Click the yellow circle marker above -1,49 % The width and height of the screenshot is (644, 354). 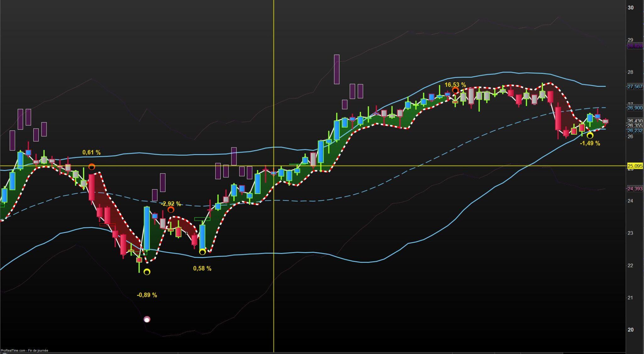pyautogui.click(x=590, y=136)
